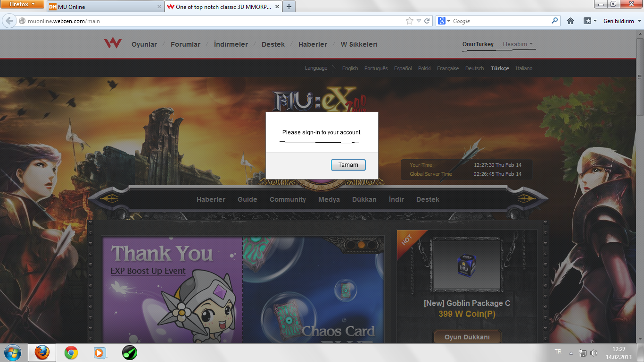Expand the URL history dropdown arrow
The height and width of the screenshot is (362, 644).
click(419, 21)
